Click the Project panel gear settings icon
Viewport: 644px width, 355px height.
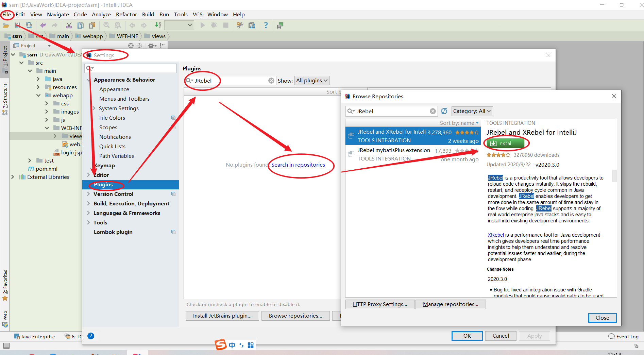[152, 46]
